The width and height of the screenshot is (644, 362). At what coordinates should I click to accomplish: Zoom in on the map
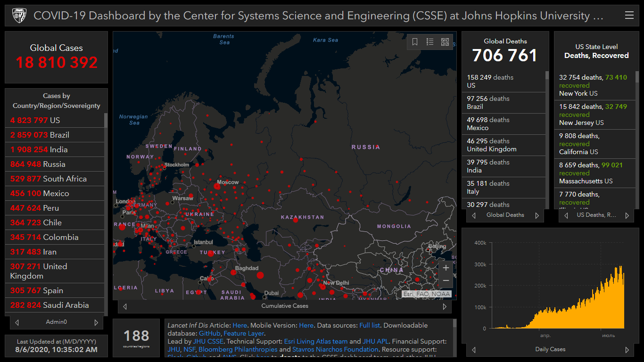click(446, 268)
